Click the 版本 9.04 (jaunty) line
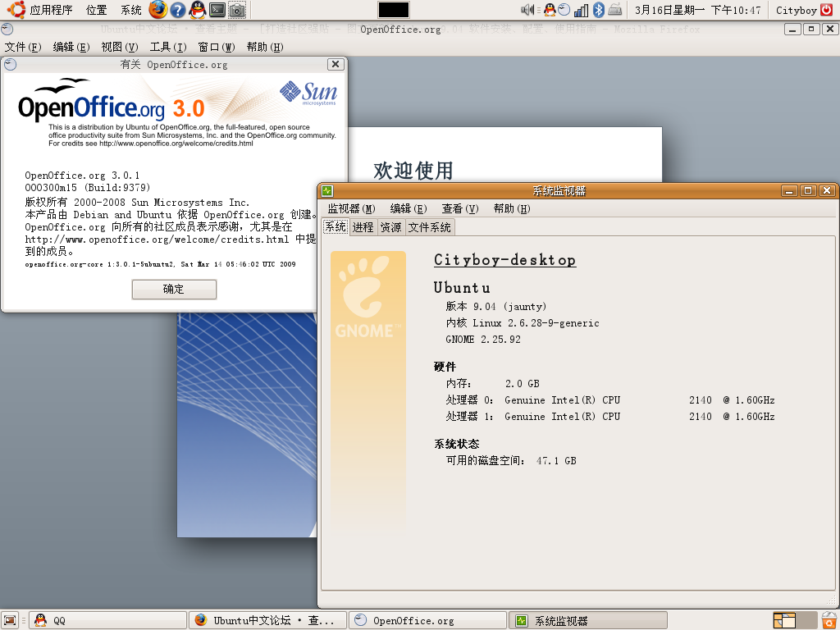The image size is (840, 630). pyautogui.click(x=496, y=307)
